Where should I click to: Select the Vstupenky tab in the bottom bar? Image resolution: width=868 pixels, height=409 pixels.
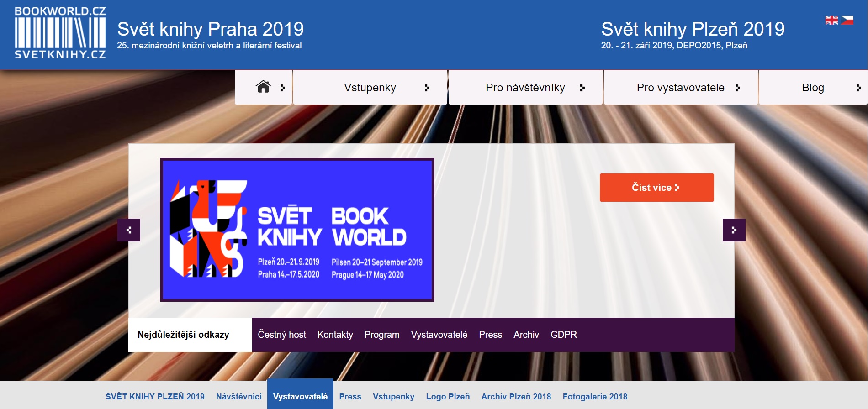[393, 397]
